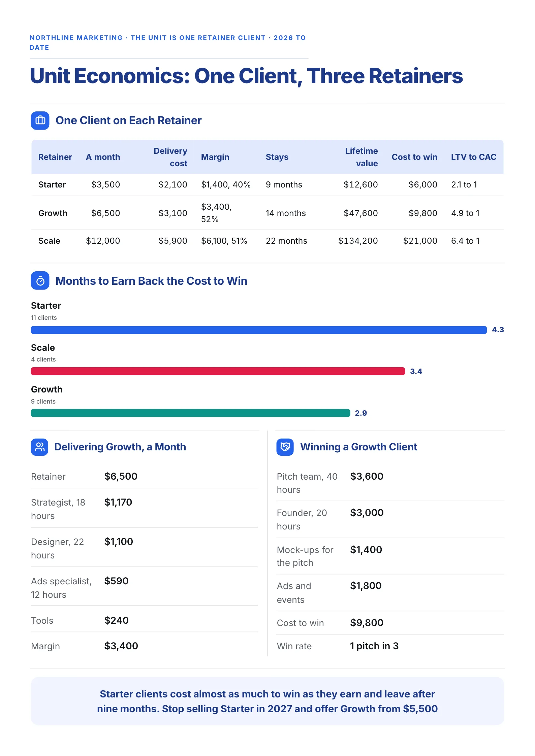
Task: Click the '$12,000' monthly retainer cell
Action: pyautogui.click(x=103, y=241)
